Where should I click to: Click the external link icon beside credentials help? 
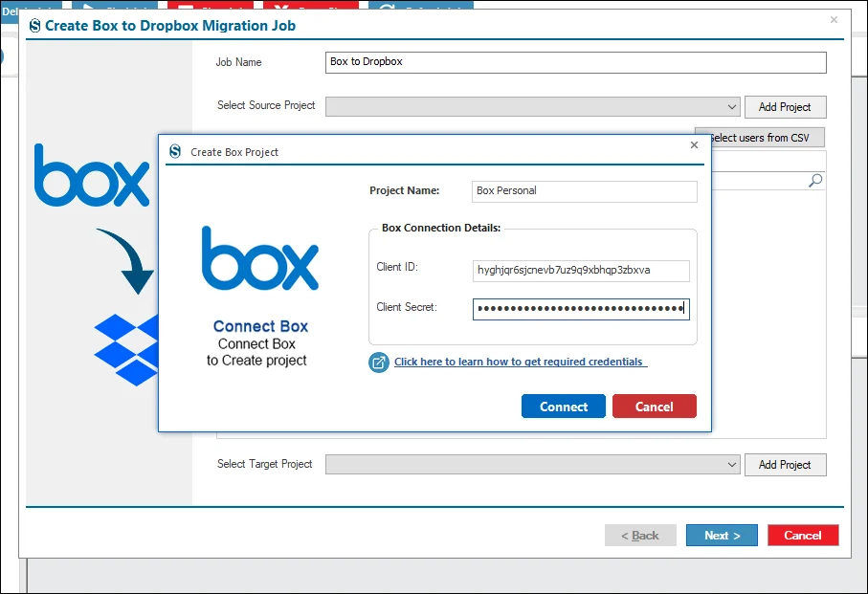(379, 363)
